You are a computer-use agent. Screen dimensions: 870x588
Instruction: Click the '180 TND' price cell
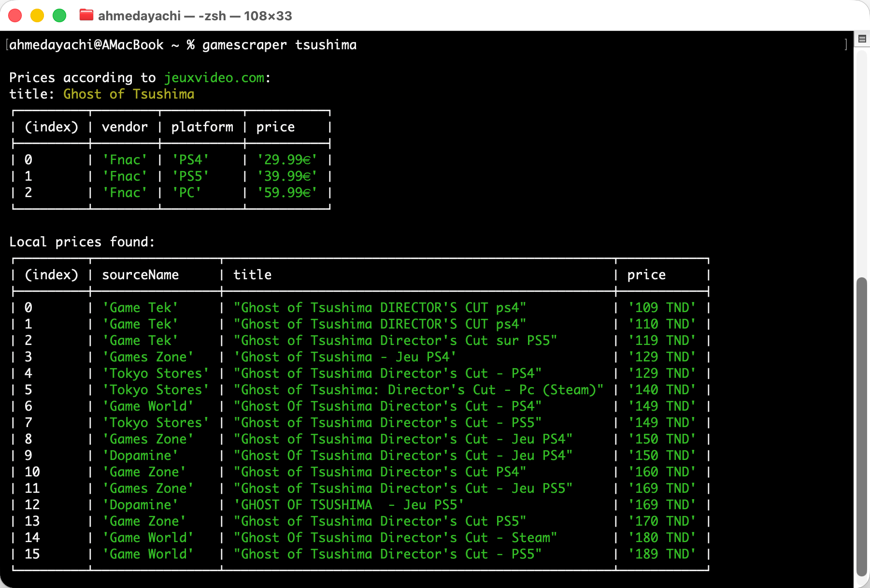click(x=662, y=538)
